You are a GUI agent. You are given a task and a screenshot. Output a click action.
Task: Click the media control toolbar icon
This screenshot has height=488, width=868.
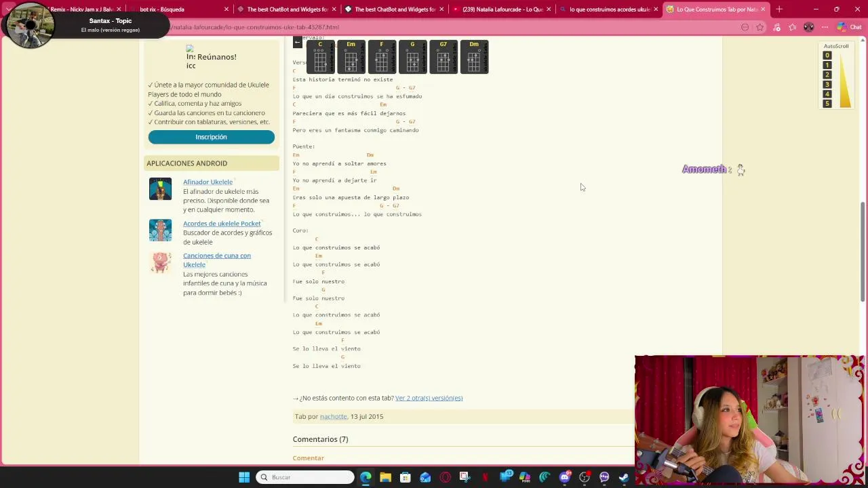pos(776,27)
